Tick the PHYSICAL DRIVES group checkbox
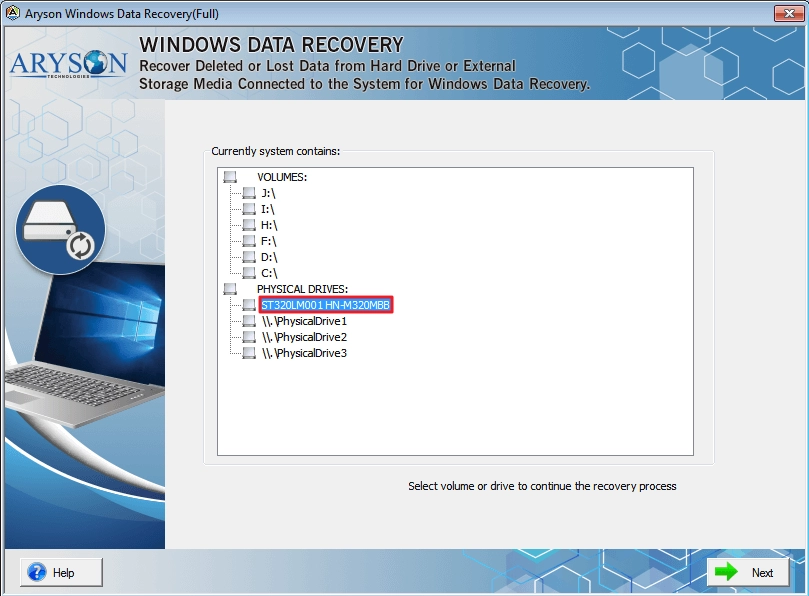This screenshot has width=809, height=596. click(230, 289)
